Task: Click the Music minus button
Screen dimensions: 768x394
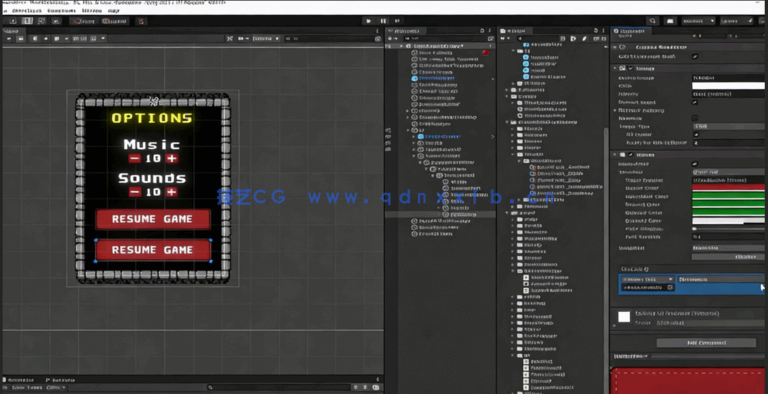Action: point(134,158)
